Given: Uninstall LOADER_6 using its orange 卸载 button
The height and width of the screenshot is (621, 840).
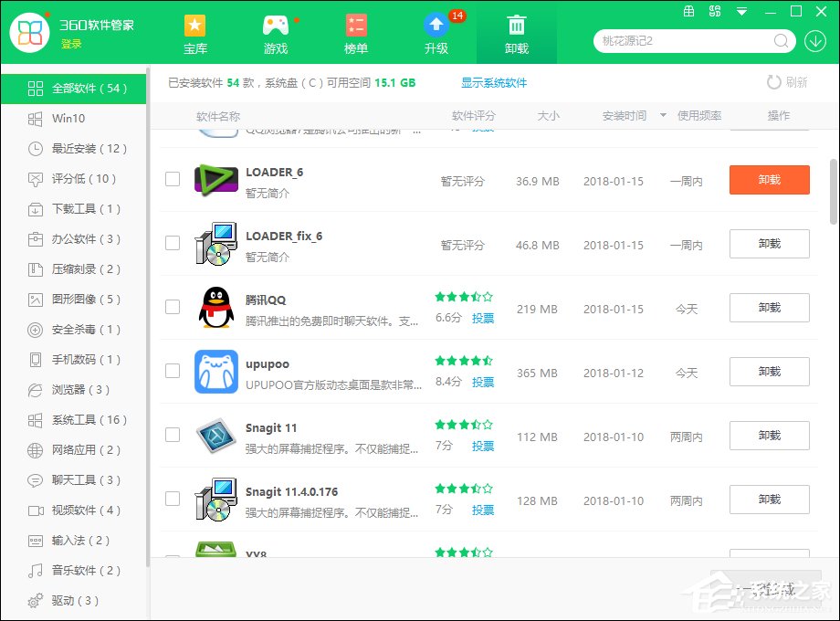Looking at the screenshot, I should [769, 180].
